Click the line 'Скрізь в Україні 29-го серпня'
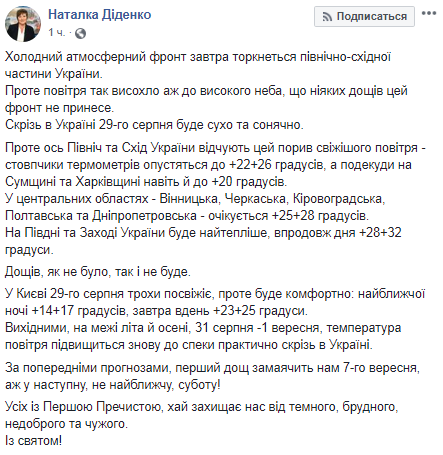This screenshot has height=455, width=443. coord(154,125)
